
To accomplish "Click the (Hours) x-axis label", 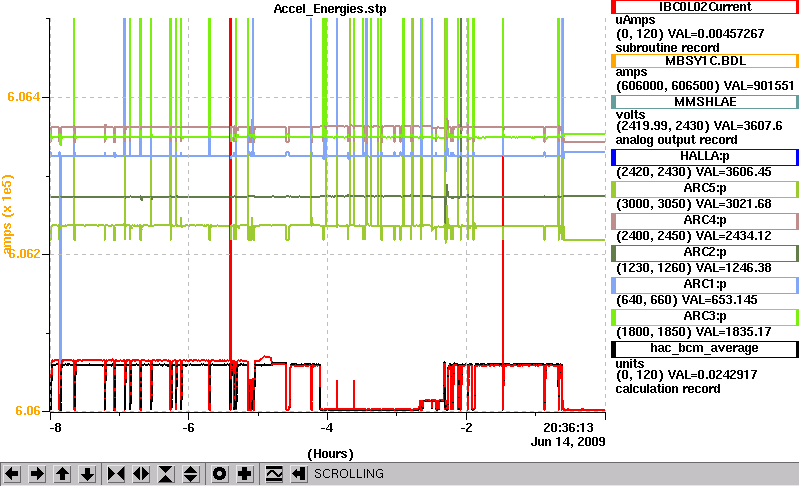I will point(330,454).
